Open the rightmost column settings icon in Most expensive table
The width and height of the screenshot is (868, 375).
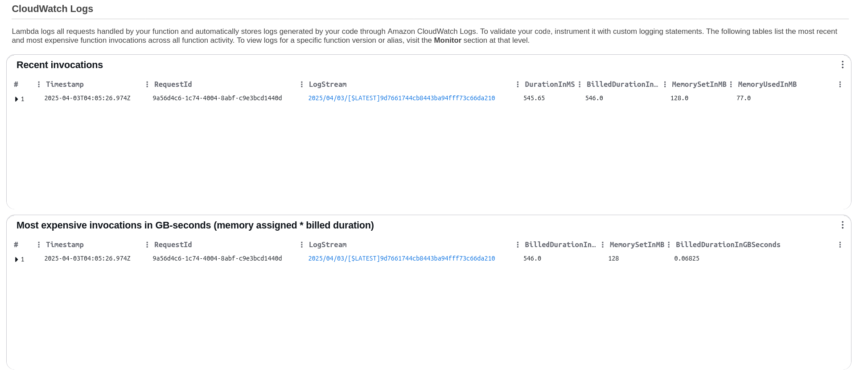click(840, 245)
